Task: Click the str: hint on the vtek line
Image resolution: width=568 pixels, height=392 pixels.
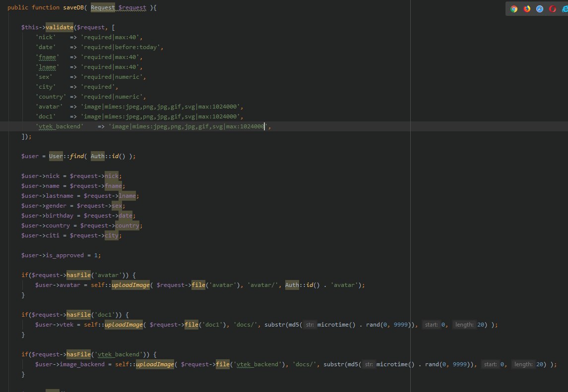Action: (x=310, y=325)
